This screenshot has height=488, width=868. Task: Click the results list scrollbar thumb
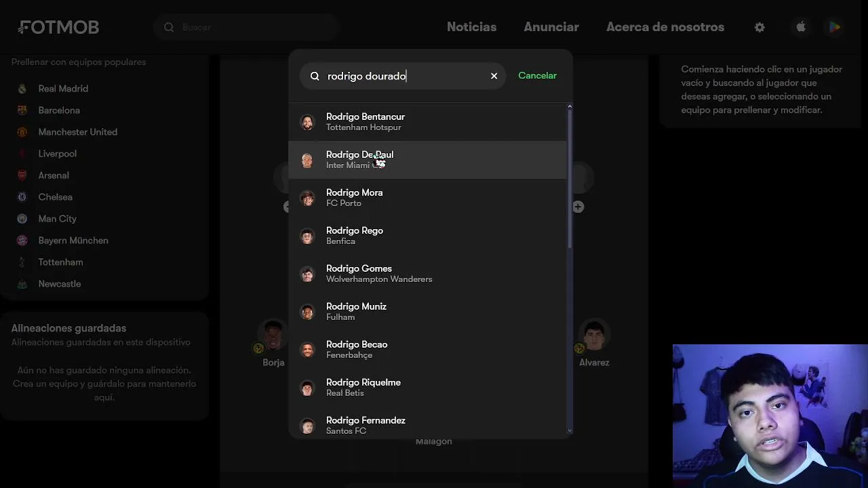pos(570,180)
